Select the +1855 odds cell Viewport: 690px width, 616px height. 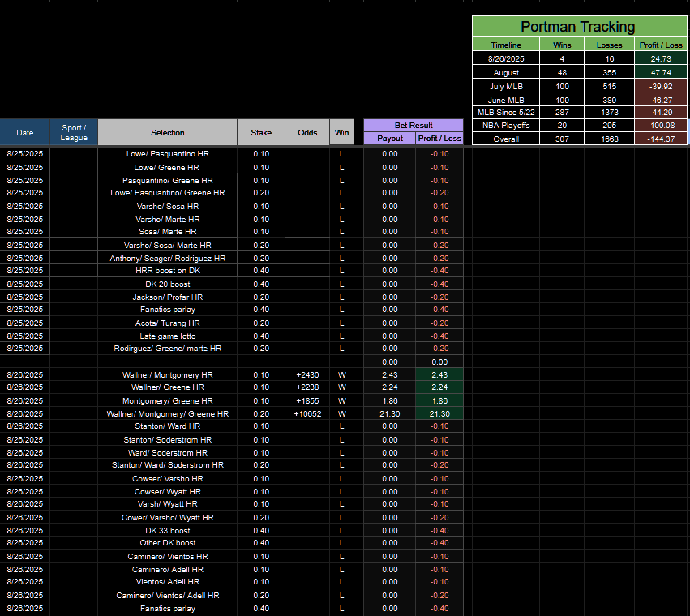coord(307,401)
